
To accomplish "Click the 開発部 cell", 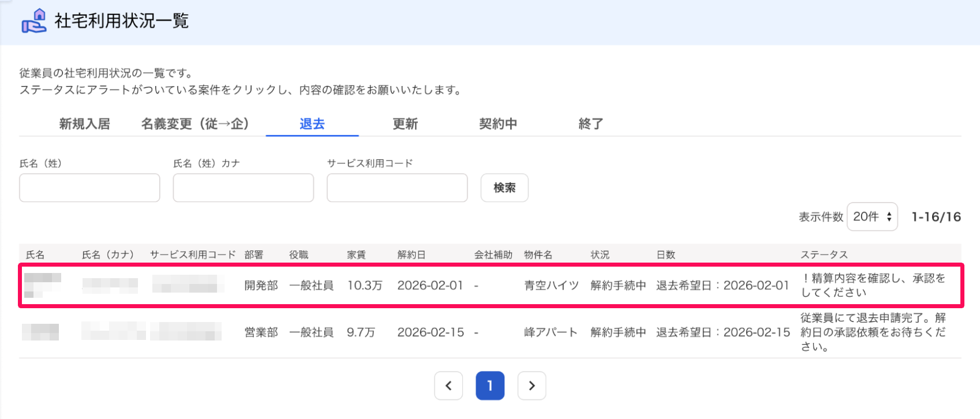I will tap(261, 285).
